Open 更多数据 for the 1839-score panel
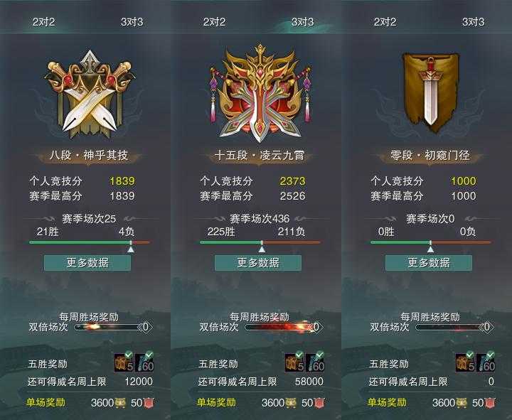512x420 pixels. pos(87,263)
